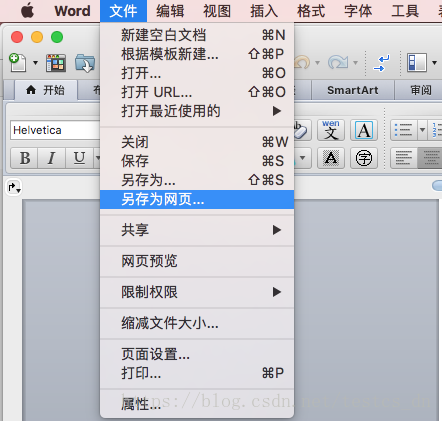Screen dimensions: 442x421
Task: Open the undo history dropdown arrow
Action: [x=317, y=63]
